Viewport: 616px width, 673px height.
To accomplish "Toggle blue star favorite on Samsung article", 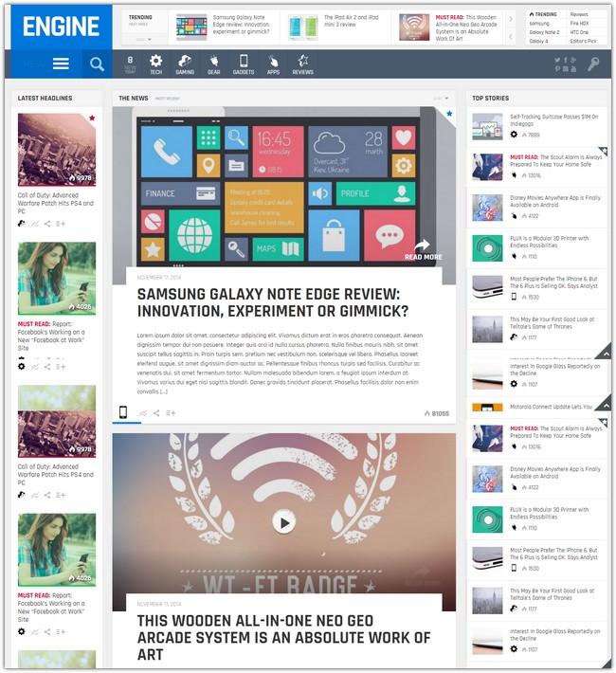I will pyautogui.click(x=449, y=114).
